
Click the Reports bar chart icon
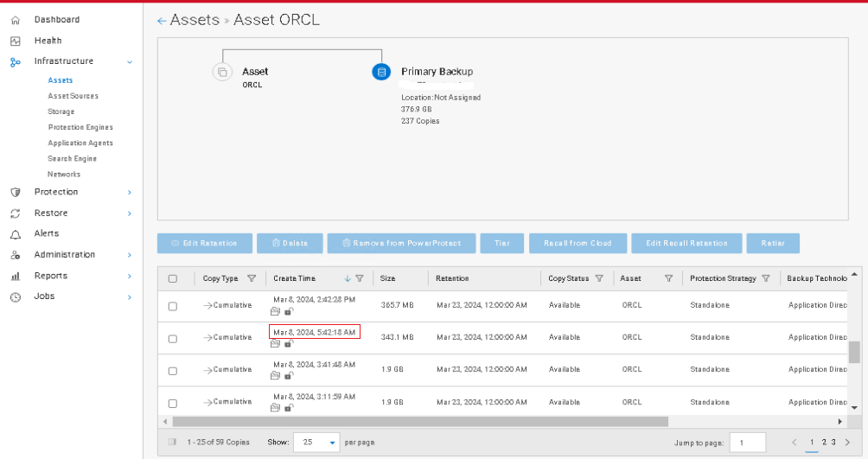tap(15, 276)
